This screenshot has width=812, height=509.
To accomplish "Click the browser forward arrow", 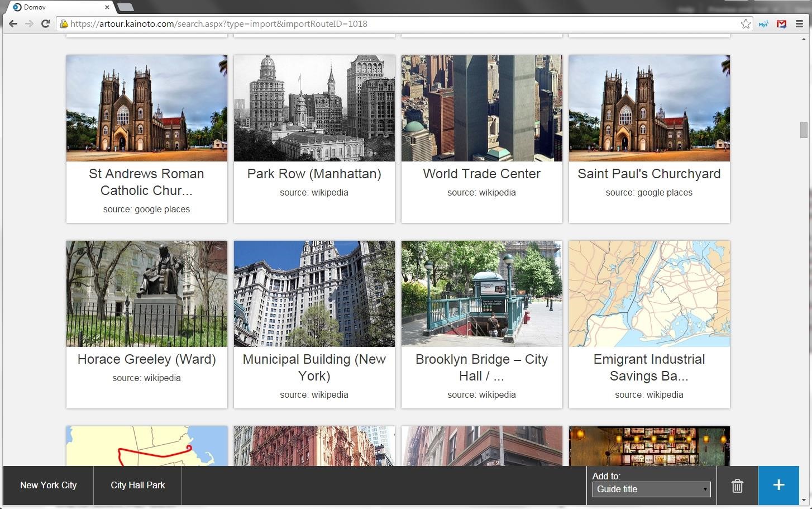I will click(x=29, y=23).
